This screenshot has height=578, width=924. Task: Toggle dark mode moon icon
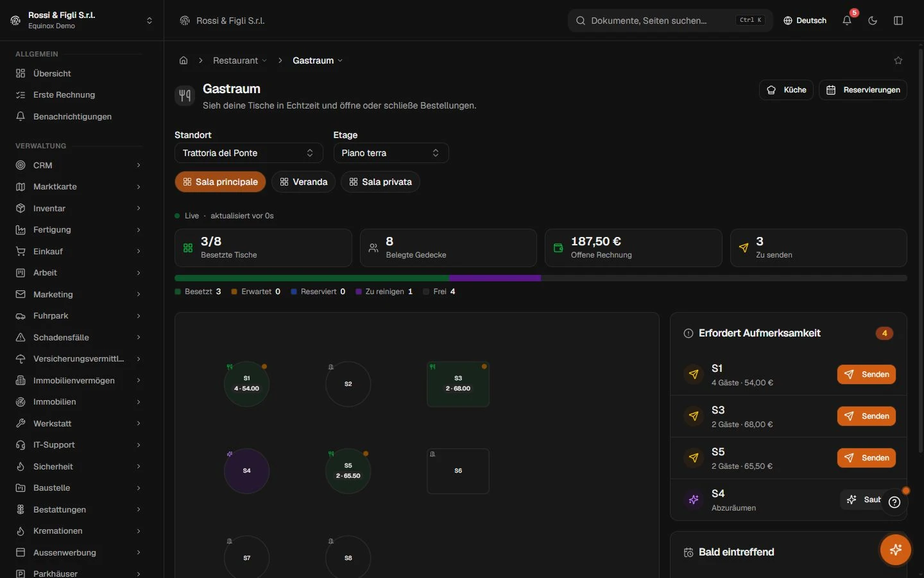coord(873,21)
